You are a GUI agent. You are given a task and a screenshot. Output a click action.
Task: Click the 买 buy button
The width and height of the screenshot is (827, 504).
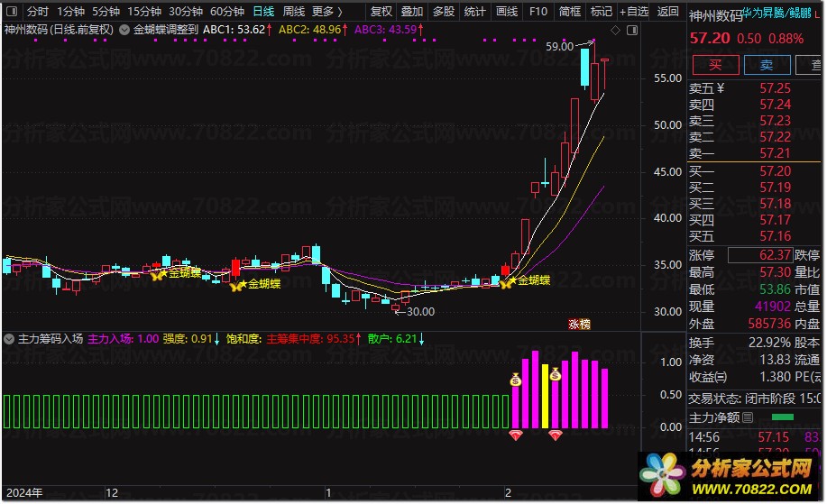(x=715, y=65)
